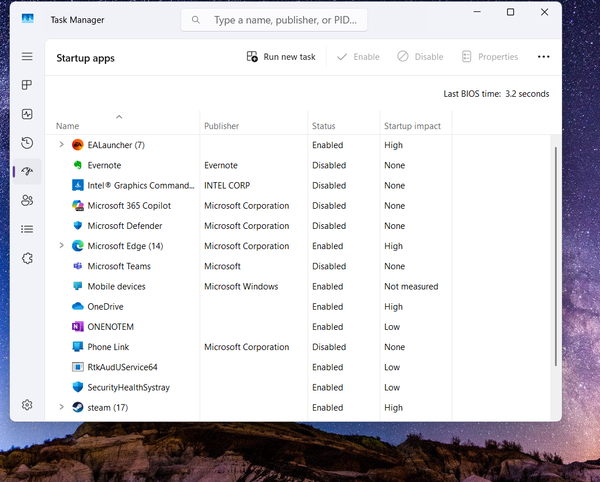Click the ONENOTEM icon
Viewport: 600px width, 482px height.
tap(78, 326)
